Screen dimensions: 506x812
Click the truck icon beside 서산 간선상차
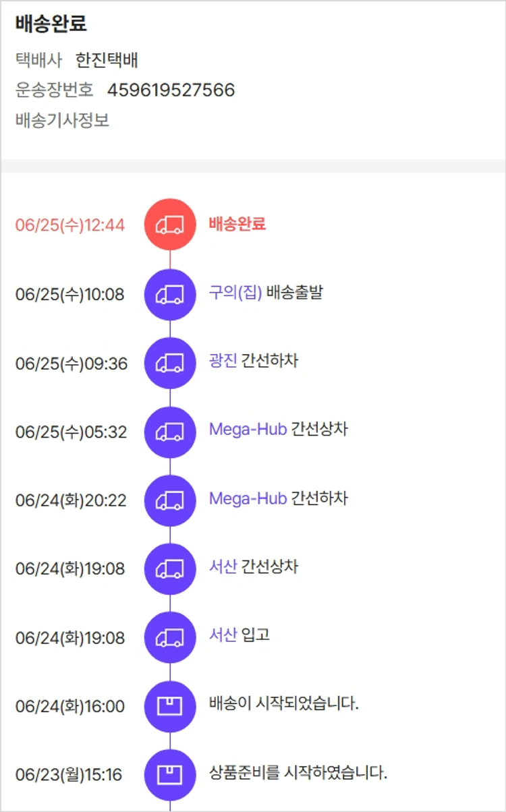(170, 569)
